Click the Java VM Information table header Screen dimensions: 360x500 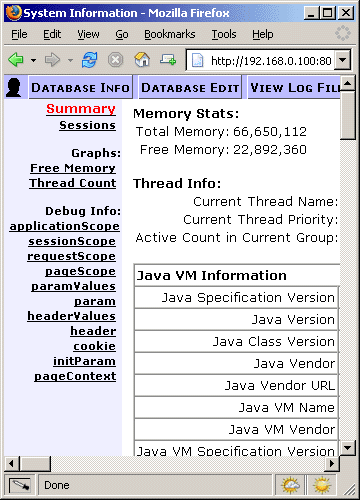pyautogui.click(x=237, y=276)
